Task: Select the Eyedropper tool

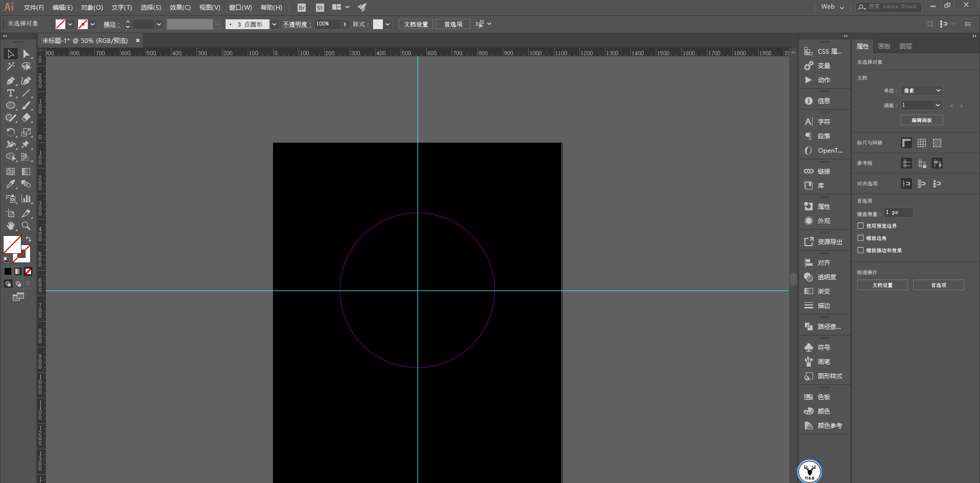Action: pos(10,184)
